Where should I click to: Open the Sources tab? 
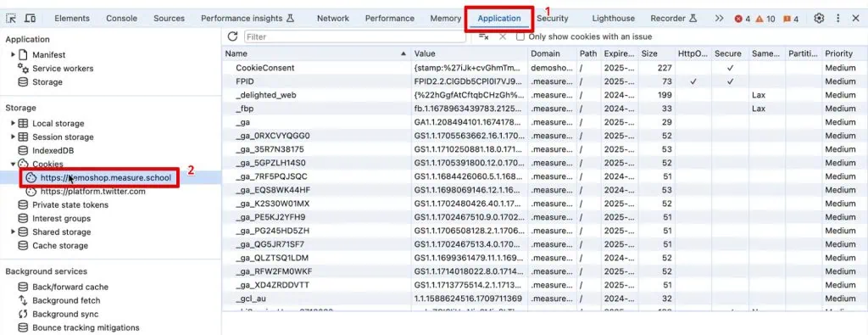point(169,19)
